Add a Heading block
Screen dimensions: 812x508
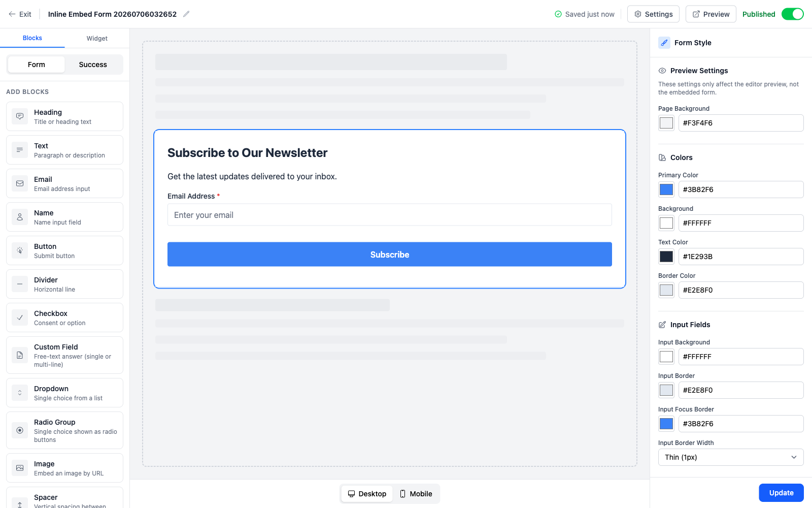coord(64,116)
